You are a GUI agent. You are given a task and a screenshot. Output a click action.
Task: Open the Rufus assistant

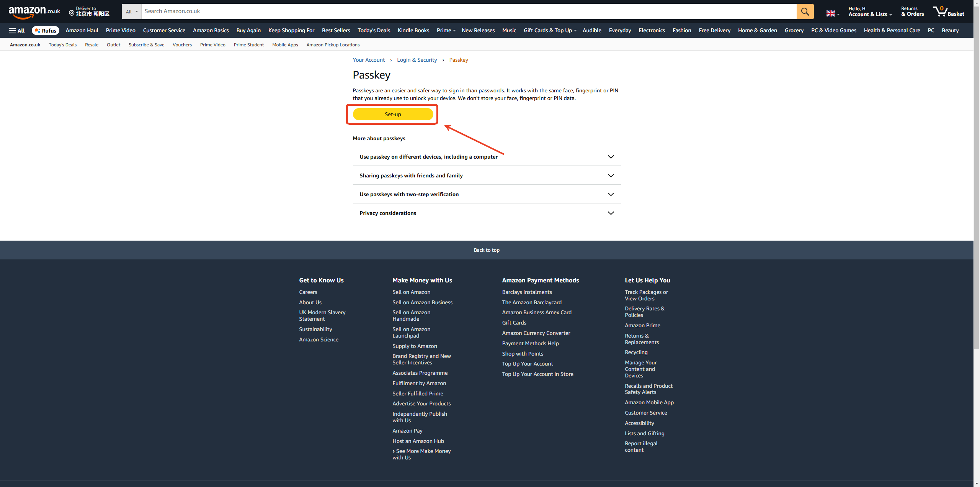click(x=45, y=31)
